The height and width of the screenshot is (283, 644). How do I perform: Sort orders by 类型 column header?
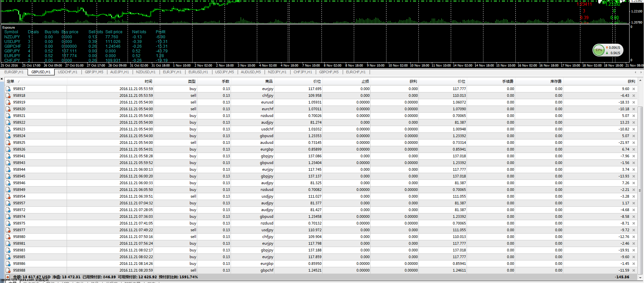pyautogui.click(x=175, y=81)
